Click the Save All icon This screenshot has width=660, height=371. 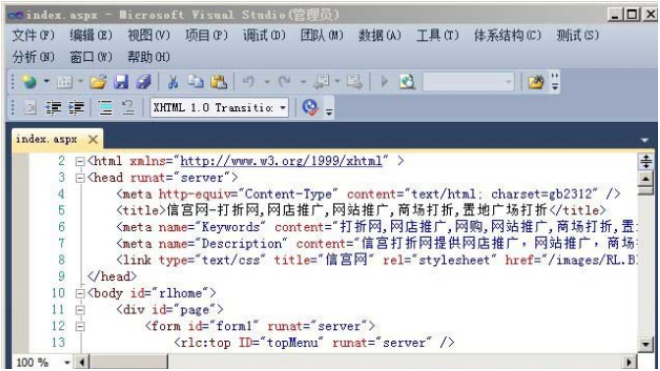coord(144,82)
